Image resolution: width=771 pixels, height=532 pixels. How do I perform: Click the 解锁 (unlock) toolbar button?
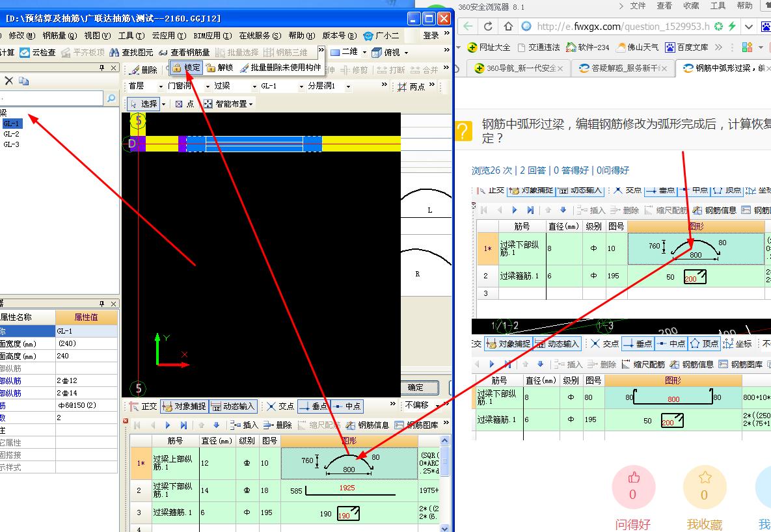[x=219, y=68]
